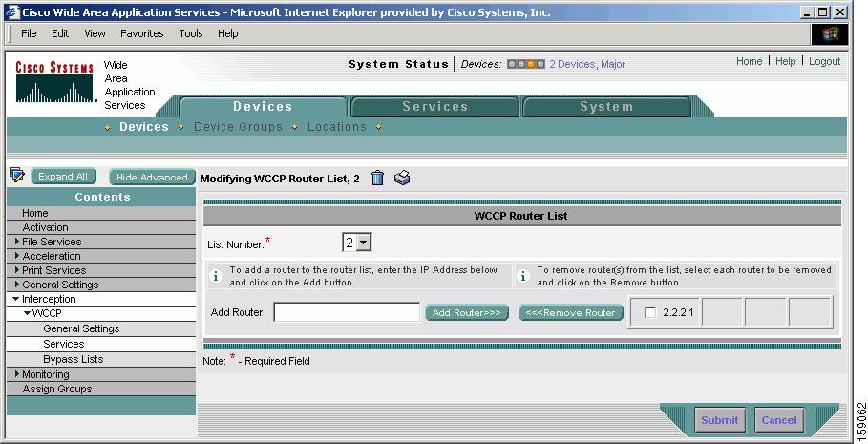Click the Internet Explorer title bar icon
Viewport: 868px width, 444px height.
(x=12, y=11)
